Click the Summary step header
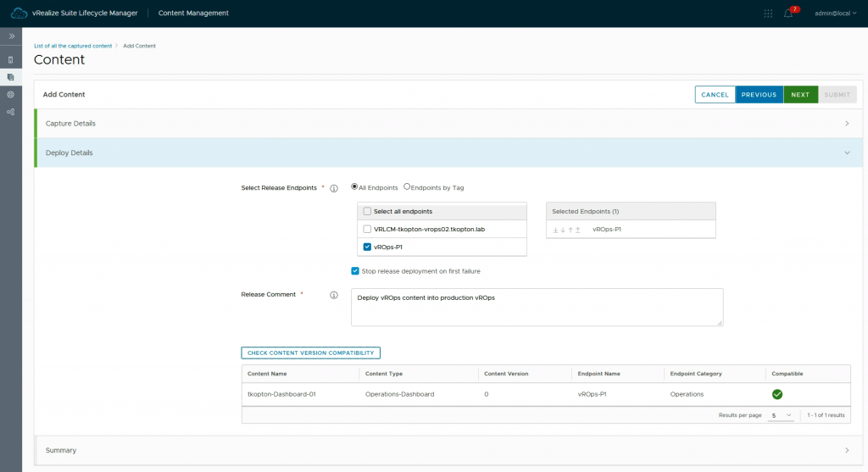Screen dimensions: 868x472 [x=448, y=451]
